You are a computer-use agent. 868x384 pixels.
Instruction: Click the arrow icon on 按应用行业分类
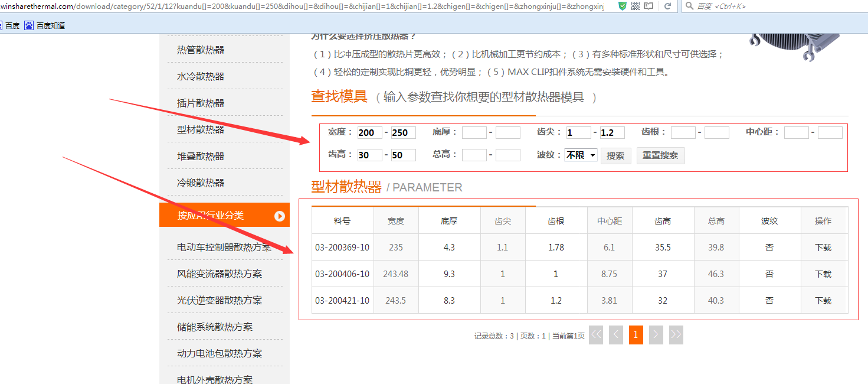(x=280, y=216)
